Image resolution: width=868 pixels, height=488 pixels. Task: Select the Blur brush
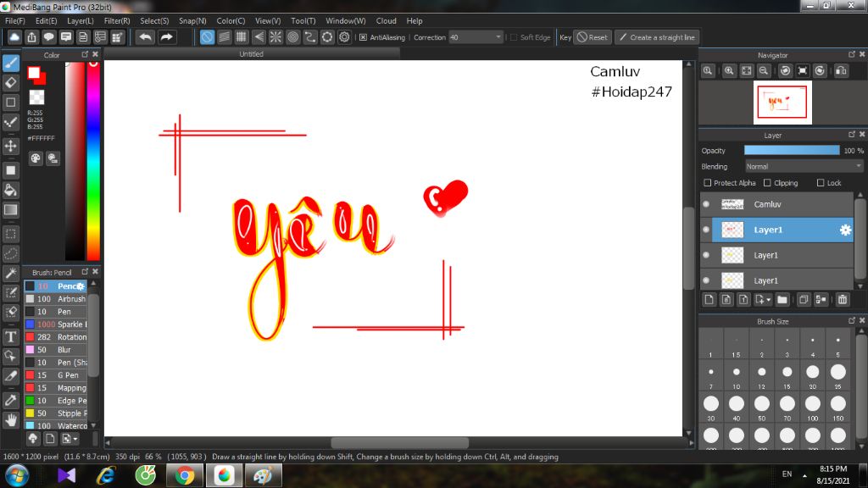click(55, 350)
